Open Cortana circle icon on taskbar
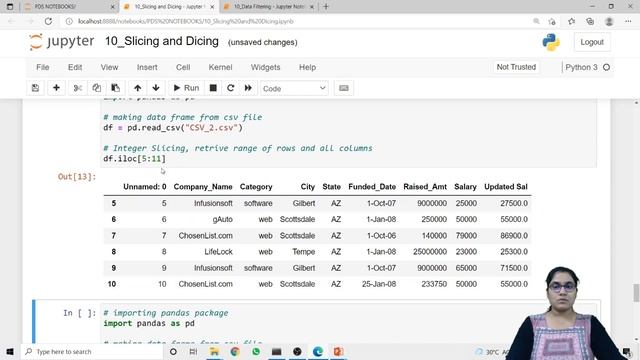Image resolution: width=640 pixels, height=360 pixels. coord(173,351)
